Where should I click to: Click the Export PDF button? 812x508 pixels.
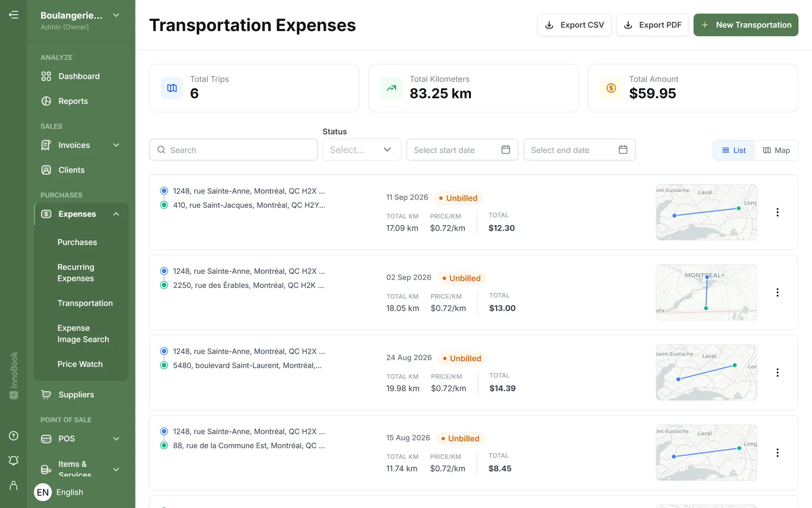click(x=653, y=25)
